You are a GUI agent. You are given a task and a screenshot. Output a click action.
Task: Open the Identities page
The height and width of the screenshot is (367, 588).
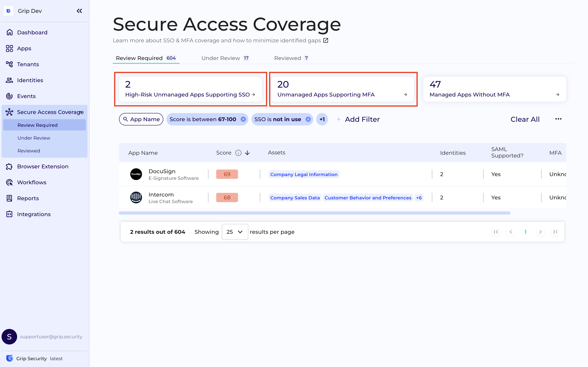click(30, 80)
